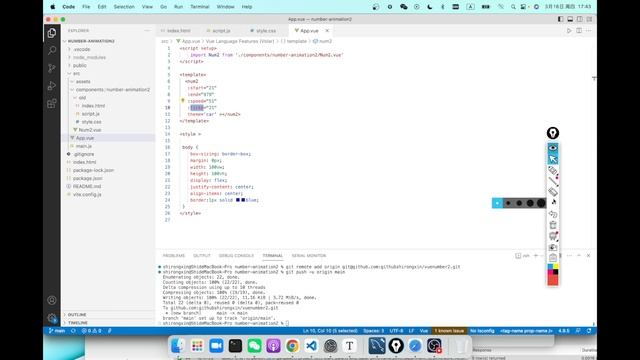The width and height of the screenshot is (640, 360).
Task: Open the Manage gear in activity bar
Action: [52, 318]
